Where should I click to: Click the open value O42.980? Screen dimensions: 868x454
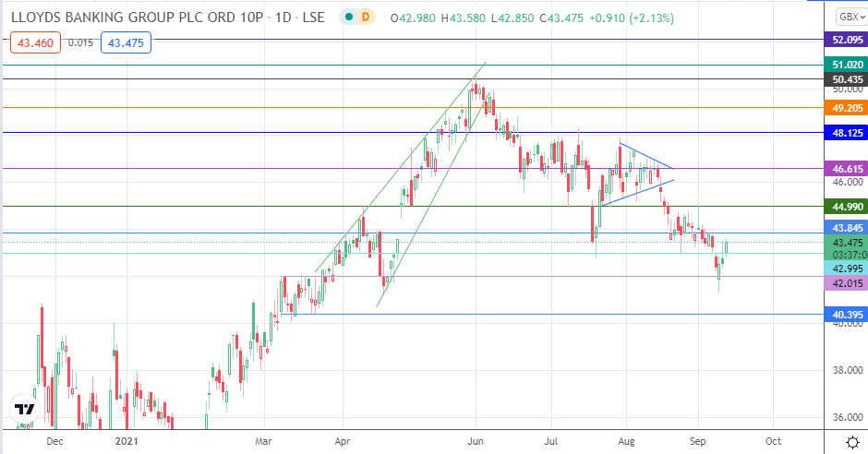[x=414, y=18]
